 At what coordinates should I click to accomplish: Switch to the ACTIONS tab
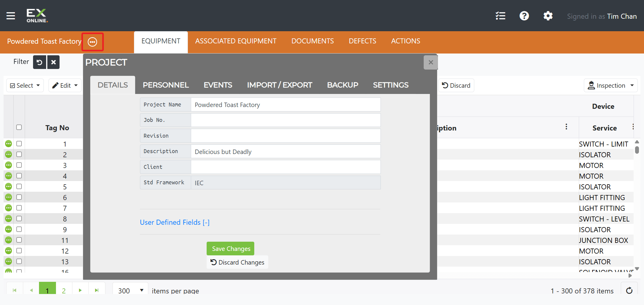406,41
